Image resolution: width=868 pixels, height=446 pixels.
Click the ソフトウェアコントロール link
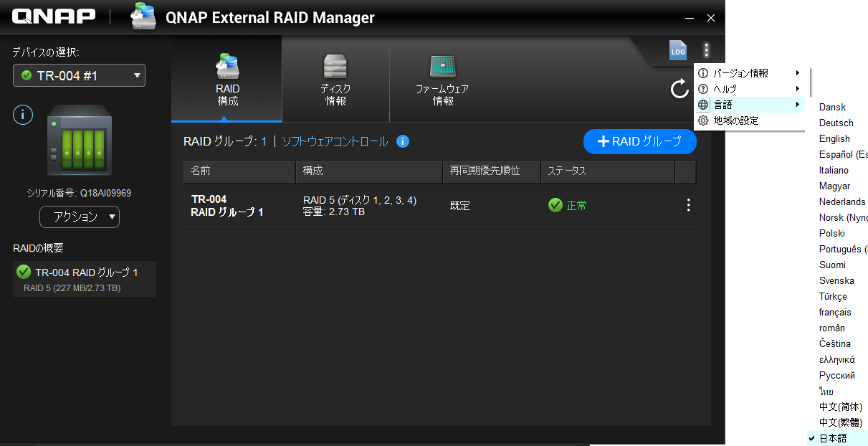[335, 142]
